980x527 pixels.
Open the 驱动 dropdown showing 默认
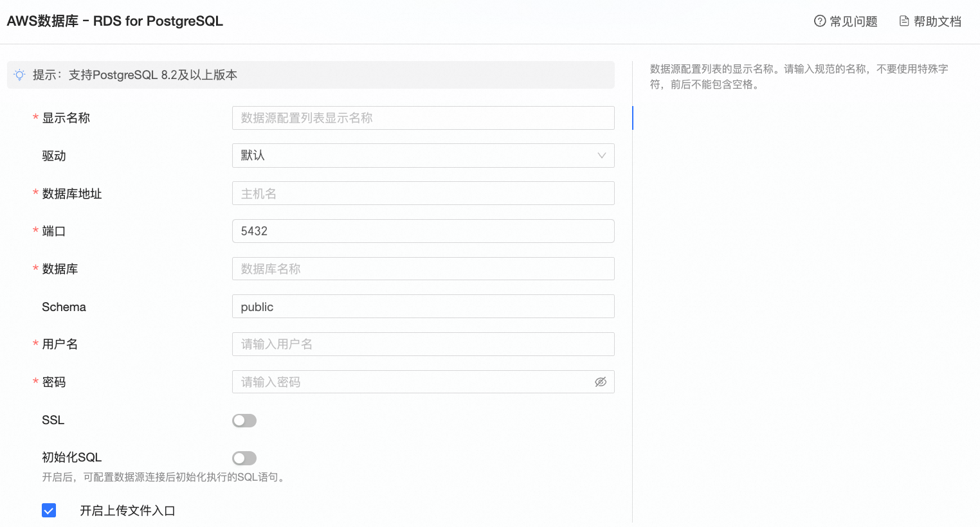423,156
